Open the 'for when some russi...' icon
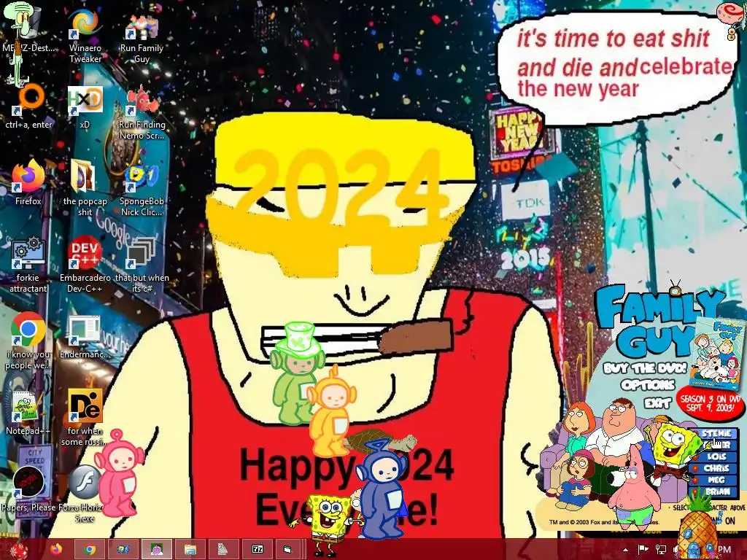747x560 pixels. [x=85, y=416]
